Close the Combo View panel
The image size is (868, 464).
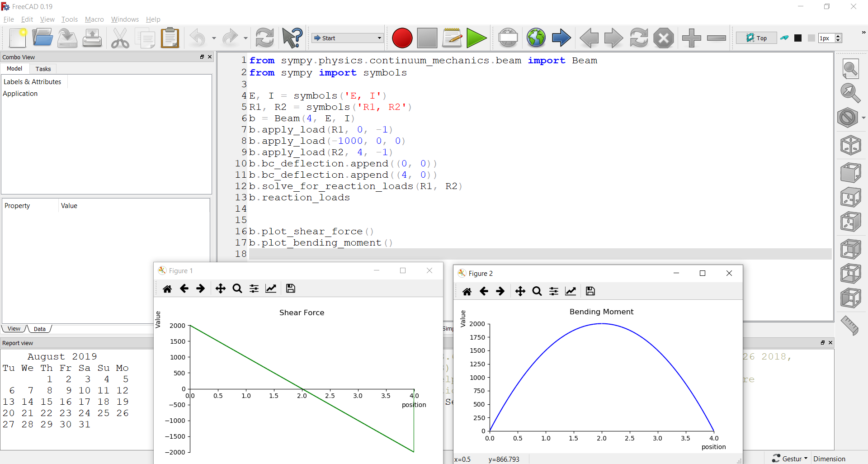210,57
